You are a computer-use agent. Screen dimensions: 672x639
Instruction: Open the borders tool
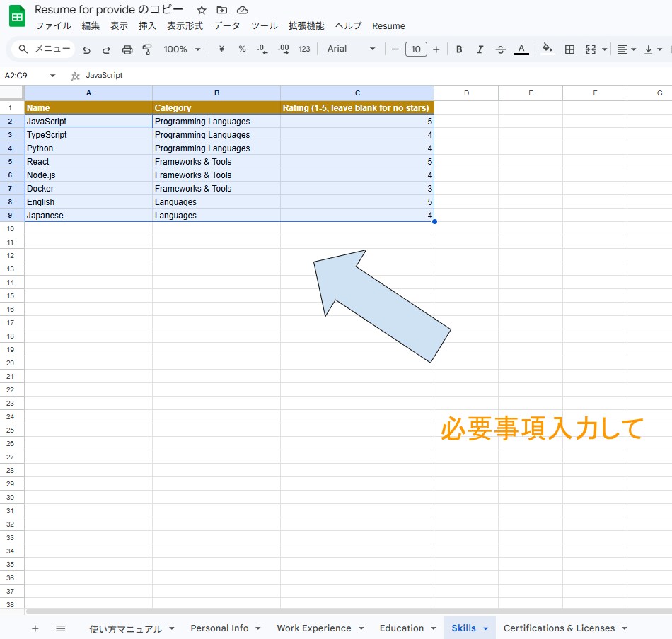[x=569, y=49]
